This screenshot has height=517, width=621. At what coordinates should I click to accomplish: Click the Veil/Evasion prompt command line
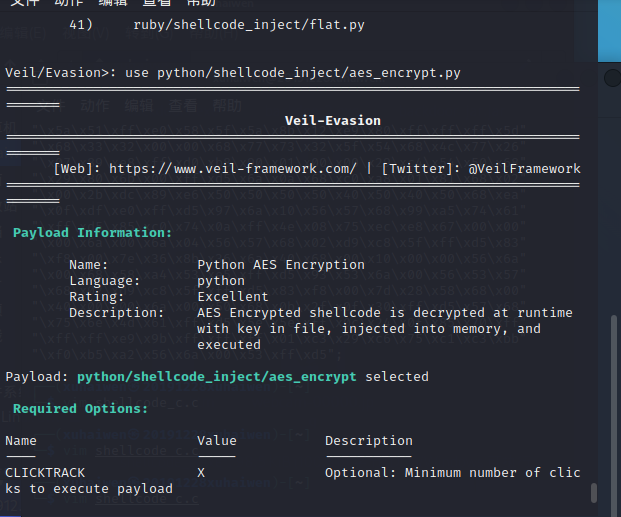(x=232, y=72)
